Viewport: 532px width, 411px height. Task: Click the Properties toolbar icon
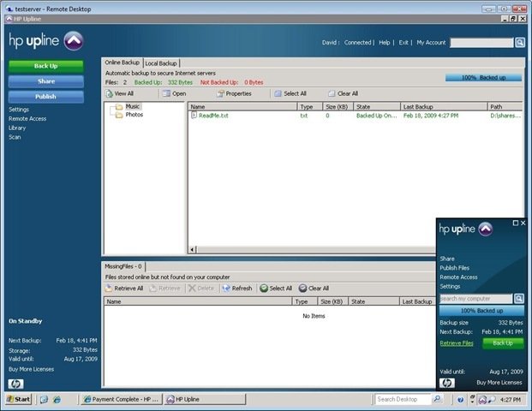tap(220, 93)
